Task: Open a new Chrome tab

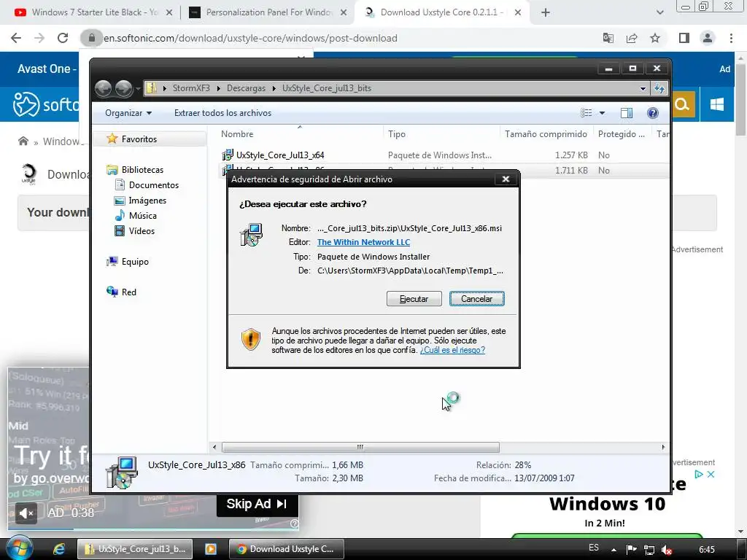Action: tap(546, 12)
